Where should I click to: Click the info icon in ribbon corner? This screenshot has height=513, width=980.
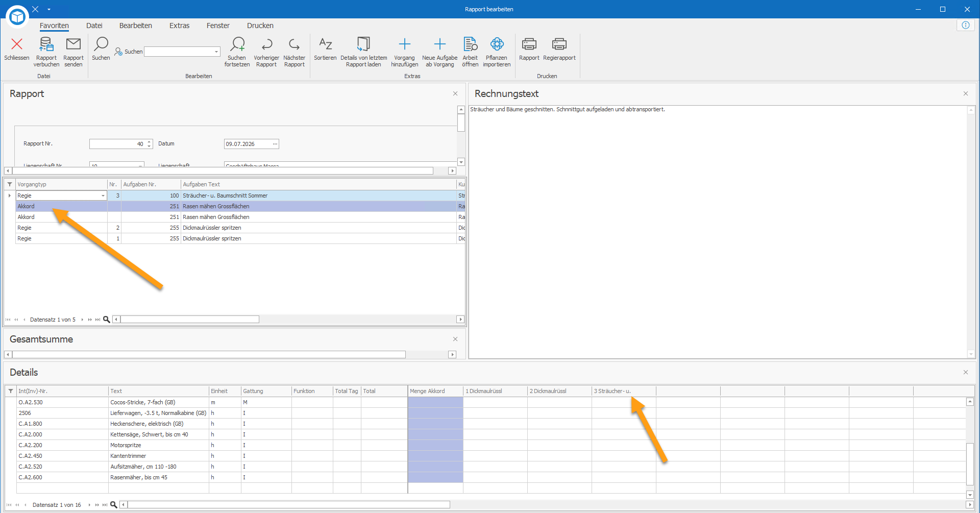[x=966, y=25]
